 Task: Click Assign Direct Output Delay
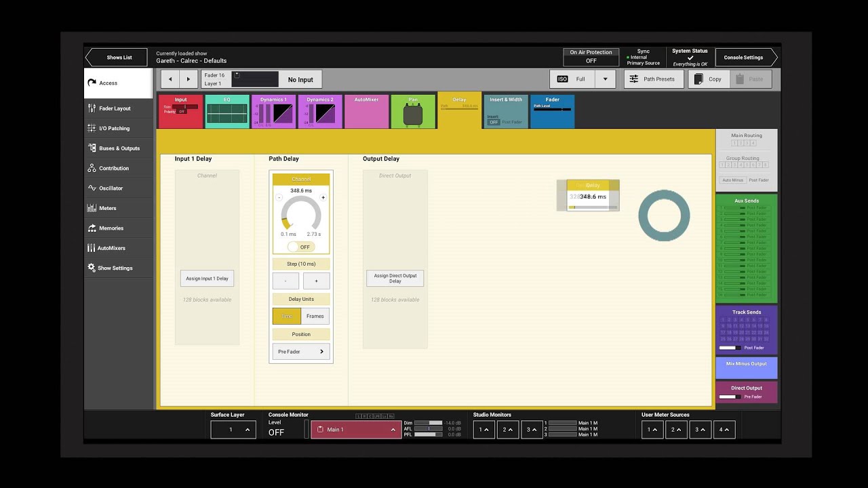(395, 279)
